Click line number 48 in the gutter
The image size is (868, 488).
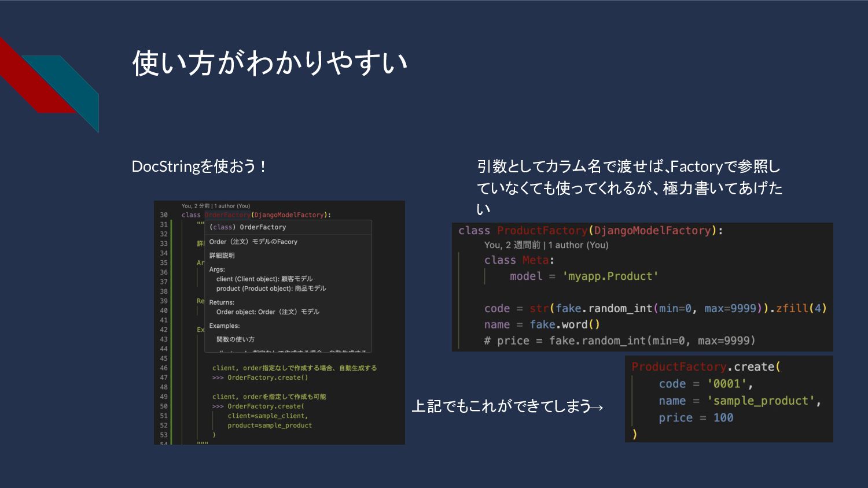click(164, 387)
